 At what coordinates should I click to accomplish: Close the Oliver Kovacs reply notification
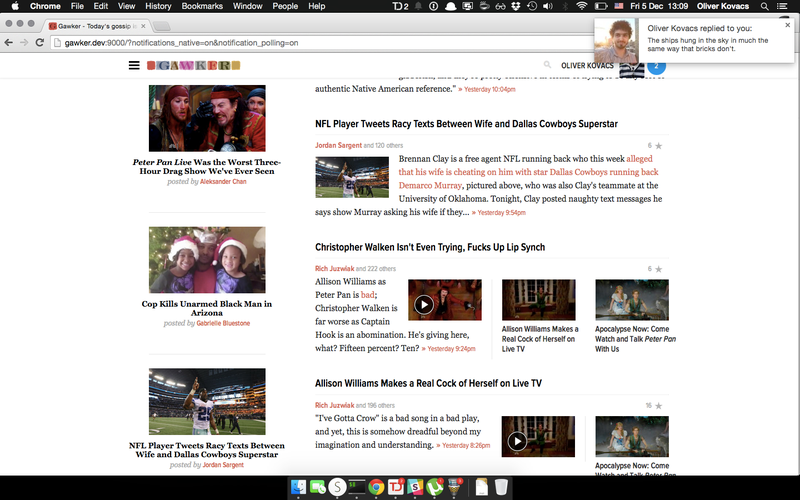pos(787,24)
